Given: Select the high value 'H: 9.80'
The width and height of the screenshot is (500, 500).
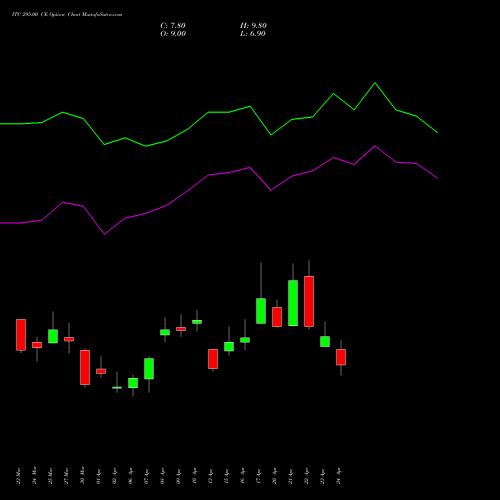Looking at the screenshot, I should coord(253,26).
